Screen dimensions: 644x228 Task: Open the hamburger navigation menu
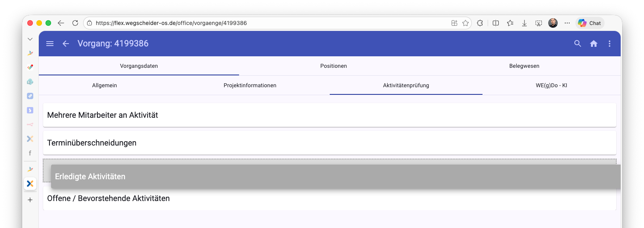point(50,44)
